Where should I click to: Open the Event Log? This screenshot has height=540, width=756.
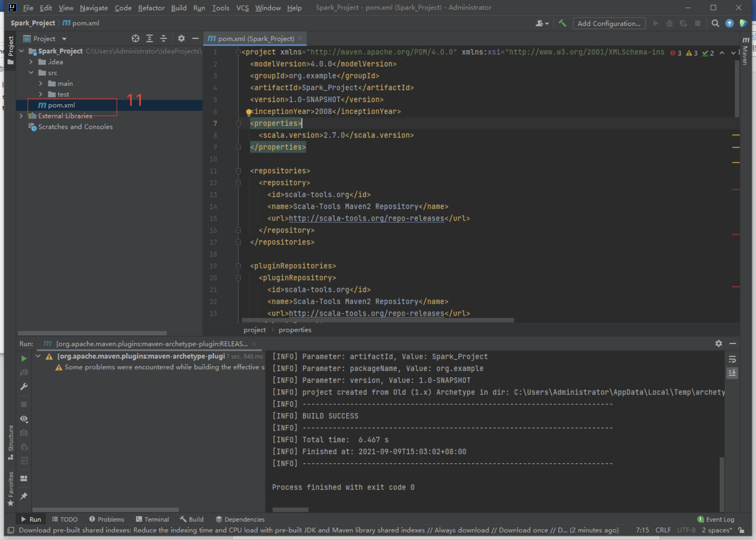(x=715, y=519)
